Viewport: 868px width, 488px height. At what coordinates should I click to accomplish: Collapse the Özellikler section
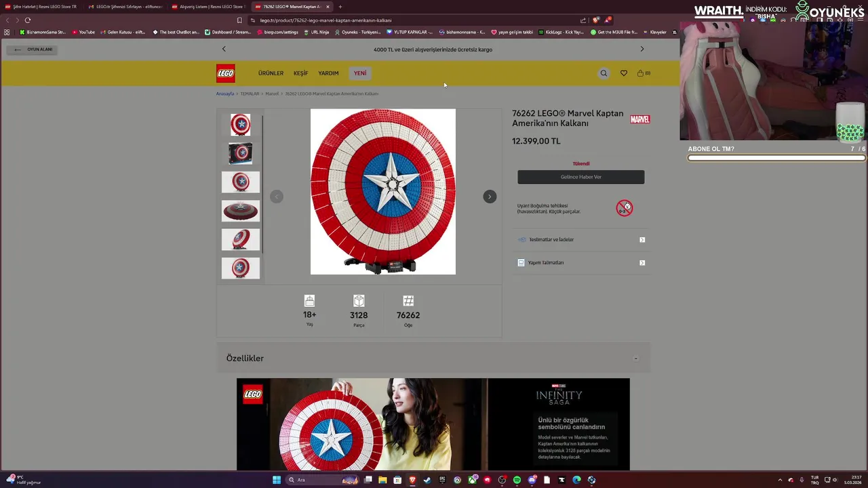(x=635, y=358)
